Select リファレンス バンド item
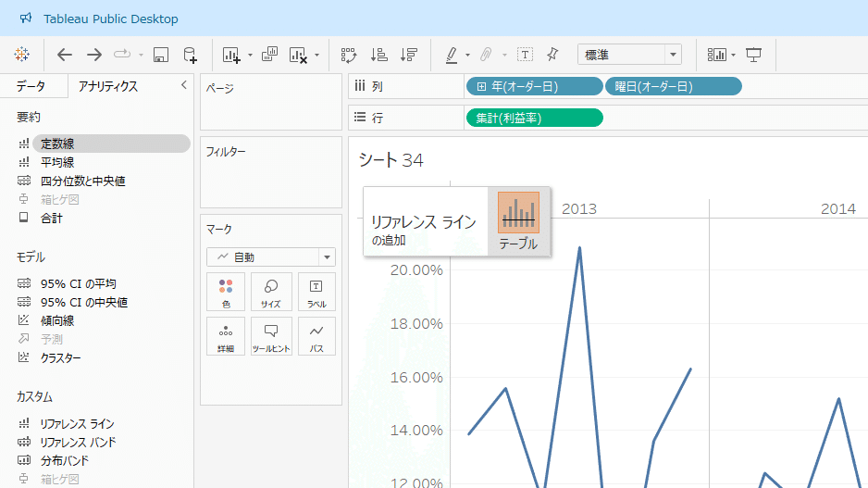The image size is (868, 488). [x=78, y=442]
